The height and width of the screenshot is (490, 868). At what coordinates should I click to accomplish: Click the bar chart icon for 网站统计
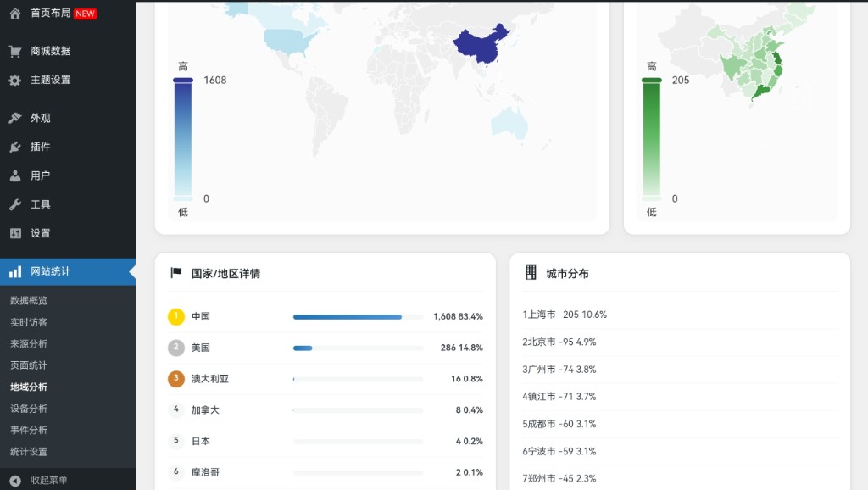tap(15, 272)
